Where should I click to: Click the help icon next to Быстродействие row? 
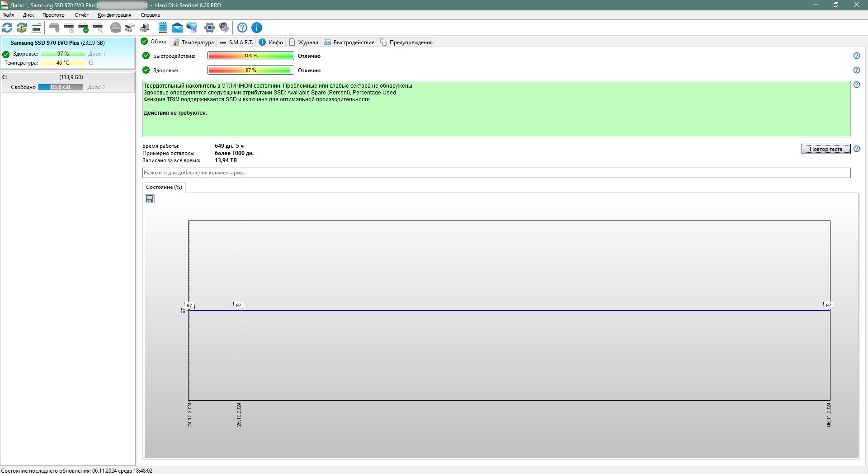[856, 56]
